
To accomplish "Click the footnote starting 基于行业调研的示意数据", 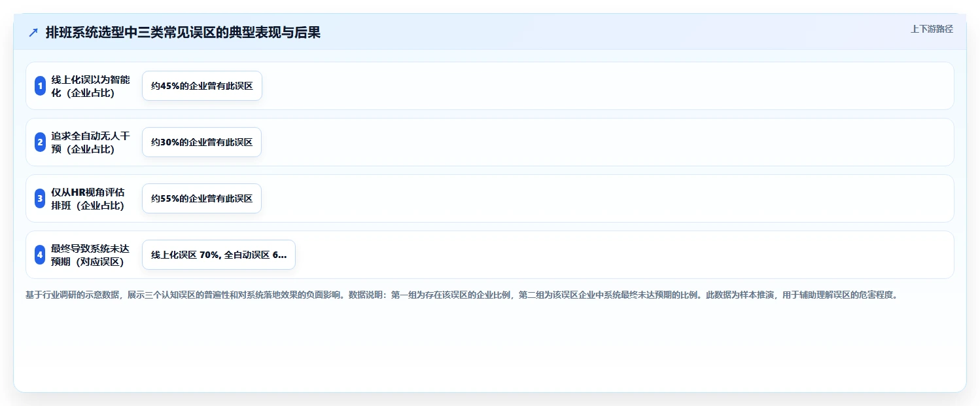I will 463,295.
